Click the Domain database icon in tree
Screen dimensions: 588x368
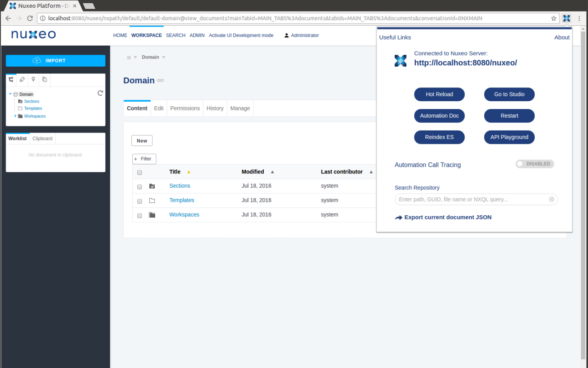pos(16,94)
